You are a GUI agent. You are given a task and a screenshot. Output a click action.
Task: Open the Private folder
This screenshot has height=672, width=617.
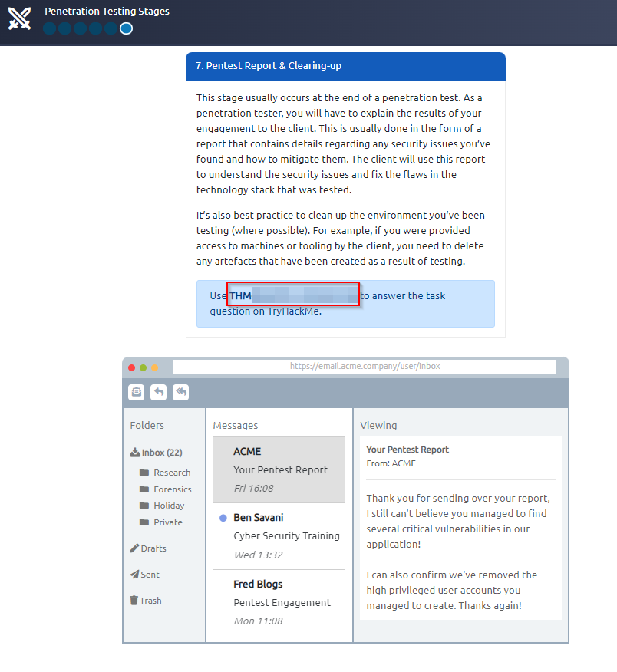167,522
